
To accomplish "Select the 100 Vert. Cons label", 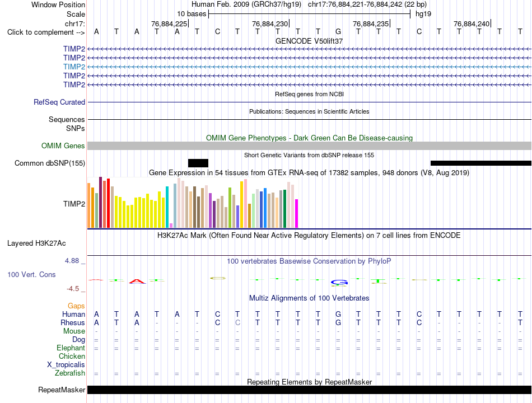I will 31,274.
